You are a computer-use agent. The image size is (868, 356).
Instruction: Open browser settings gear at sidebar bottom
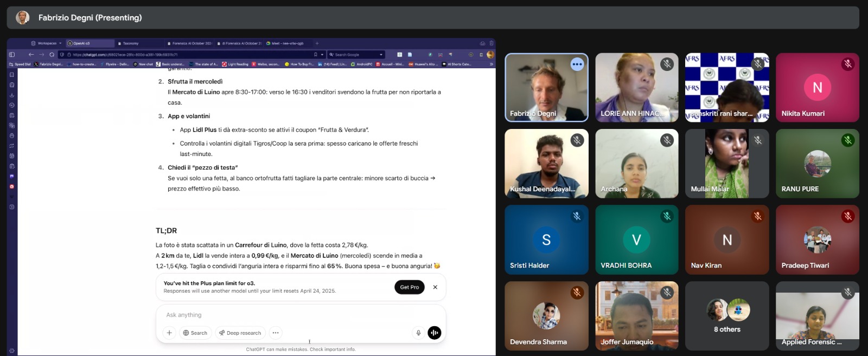(12, 351)
